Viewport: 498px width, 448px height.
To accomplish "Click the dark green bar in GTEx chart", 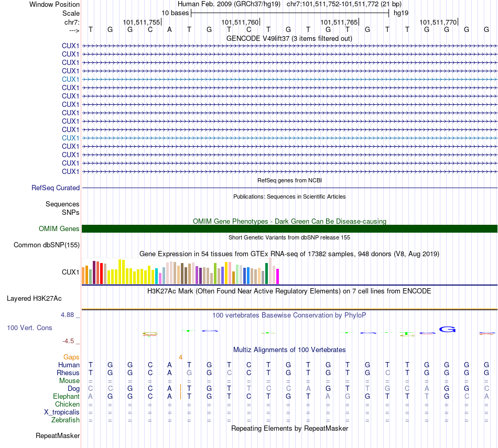I will coord(266,274).
